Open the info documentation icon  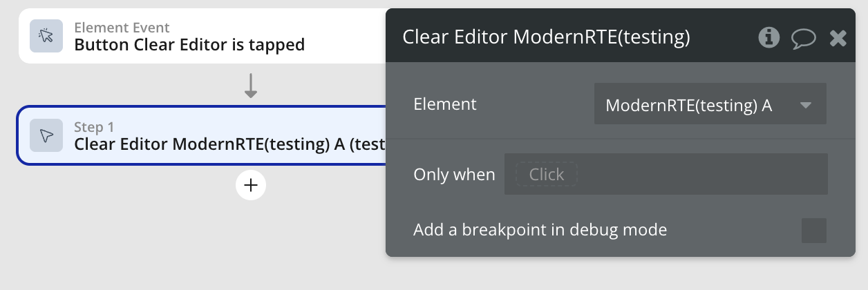point(769,37)
